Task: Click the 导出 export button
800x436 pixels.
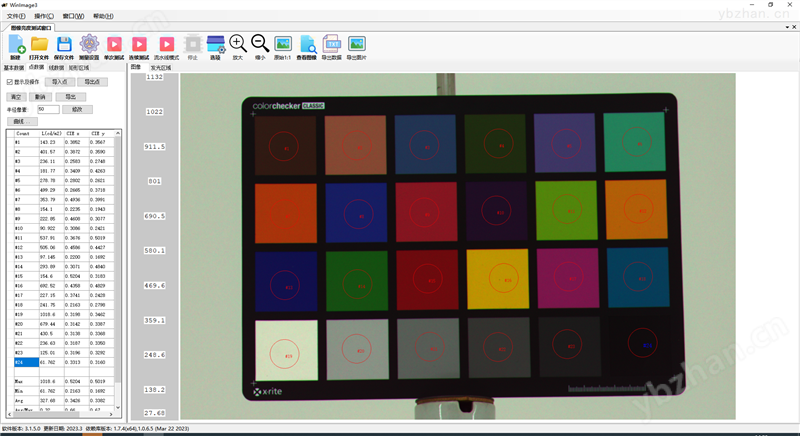Action: click(x=70, y=97)
